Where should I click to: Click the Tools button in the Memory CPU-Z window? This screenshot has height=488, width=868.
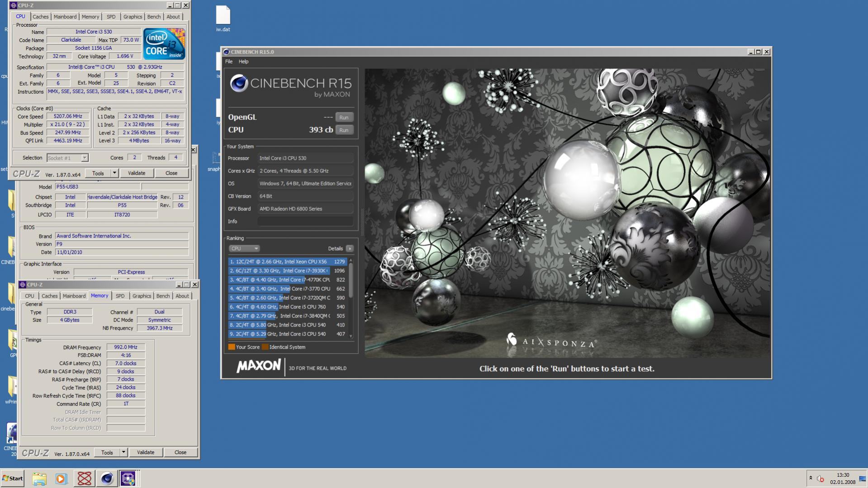pyautogui.click(x=107, y=452)
